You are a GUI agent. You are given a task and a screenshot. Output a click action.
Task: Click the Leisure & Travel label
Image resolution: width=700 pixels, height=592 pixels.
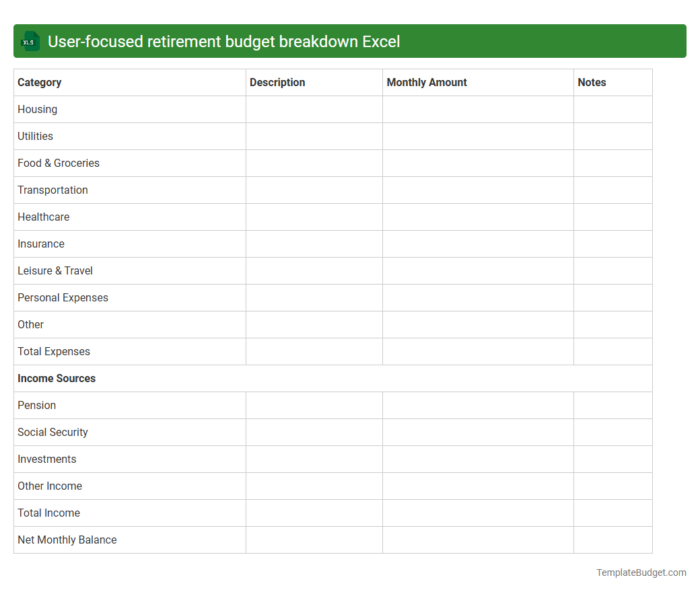click(x=55, y=270)
